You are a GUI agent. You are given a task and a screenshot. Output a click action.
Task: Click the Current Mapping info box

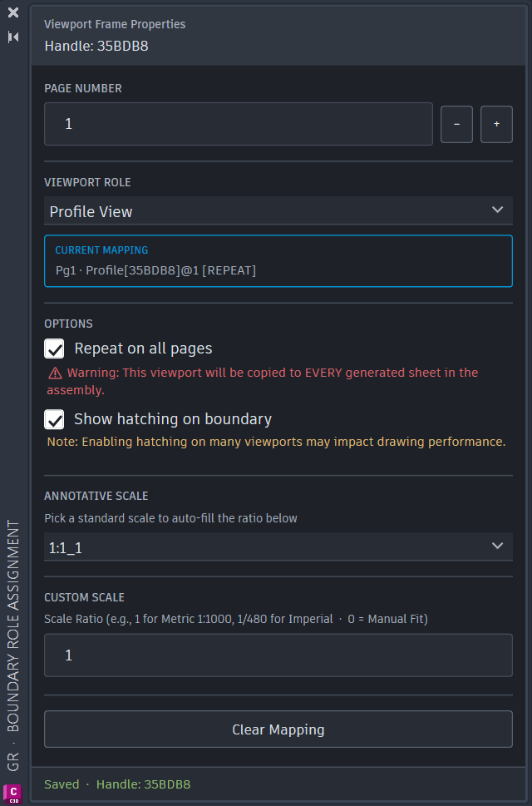pyautogui.click(x=278, y=260)
